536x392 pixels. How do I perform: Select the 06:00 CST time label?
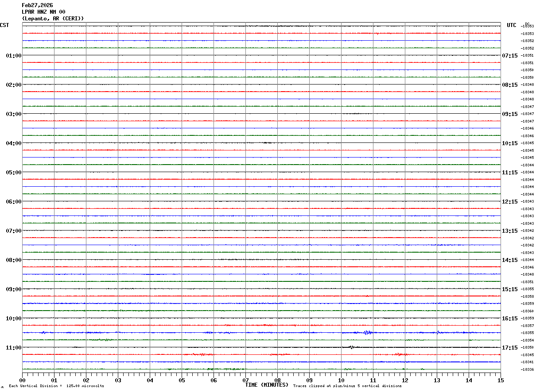(x=13, y=202)
